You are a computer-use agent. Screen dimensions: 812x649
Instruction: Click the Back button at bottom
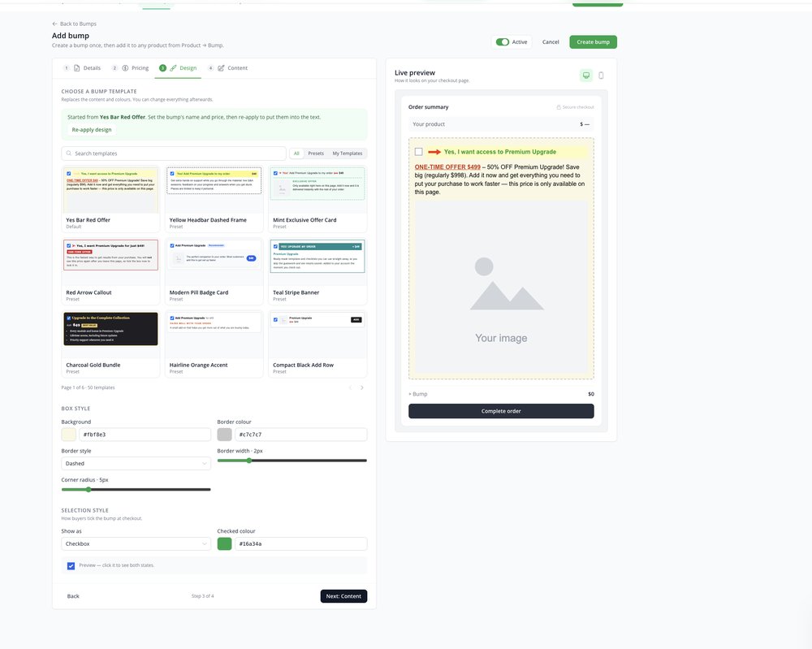(73, 596)
